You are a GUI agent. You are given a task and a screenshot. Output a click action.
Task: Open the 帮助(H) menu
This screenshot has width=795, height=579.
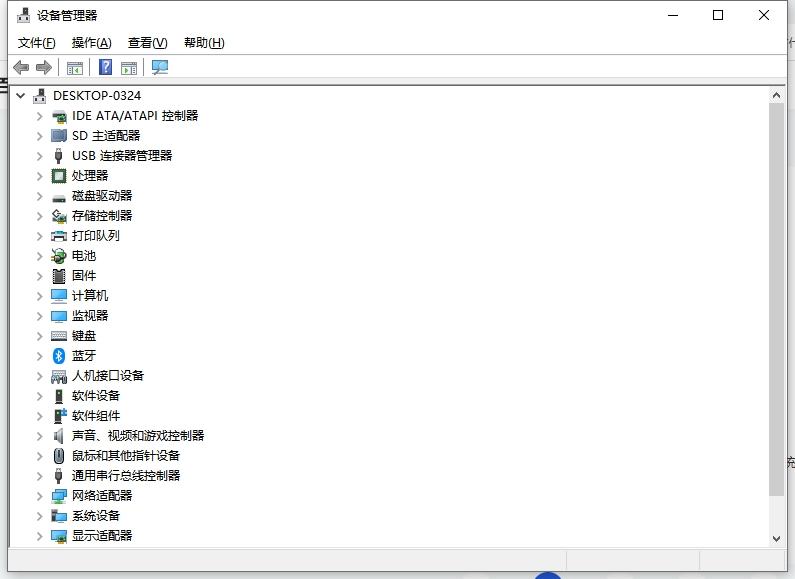pyautogui.click(x=204, y=43)
